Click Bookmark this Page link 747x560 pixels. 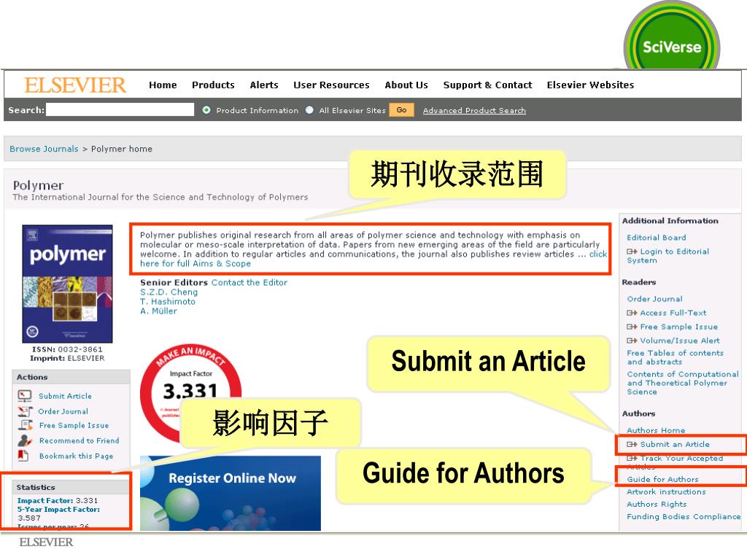point(76,456)
